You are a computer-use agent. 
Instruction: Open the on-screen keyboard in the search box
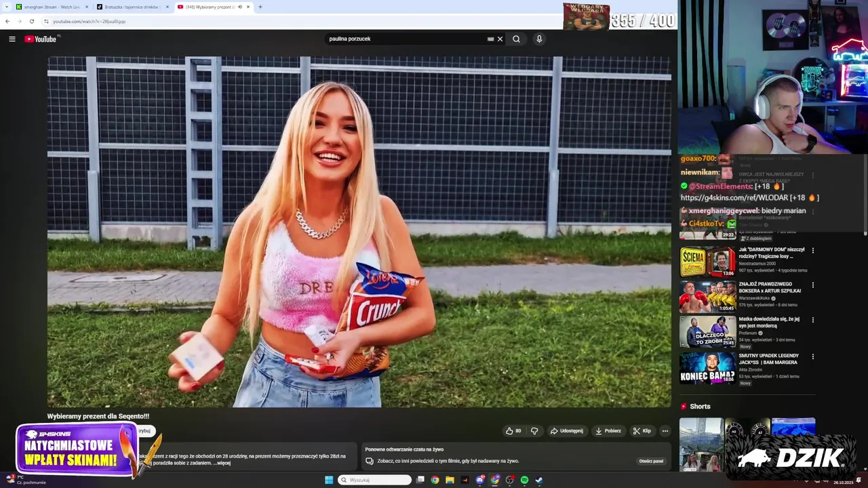pyautogui.click(x=490, y=39)
